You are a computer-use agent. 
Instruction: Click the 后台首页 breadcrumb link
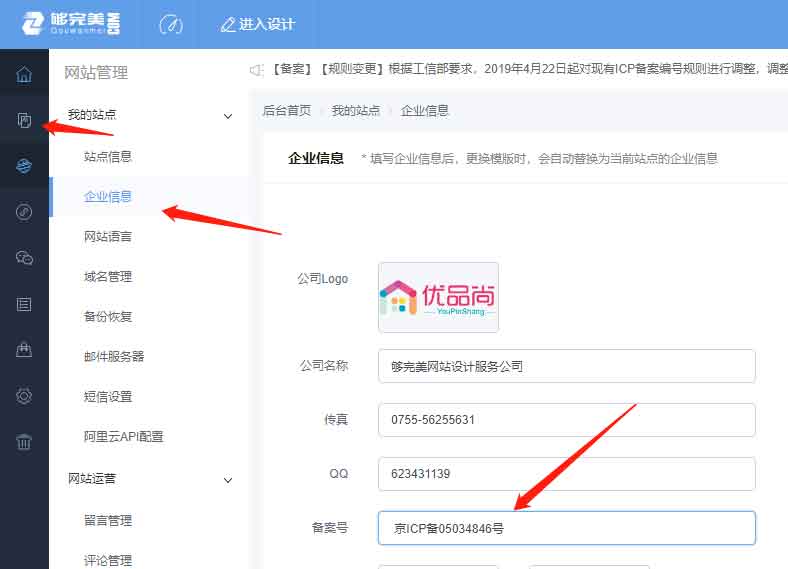coord(286,111)
